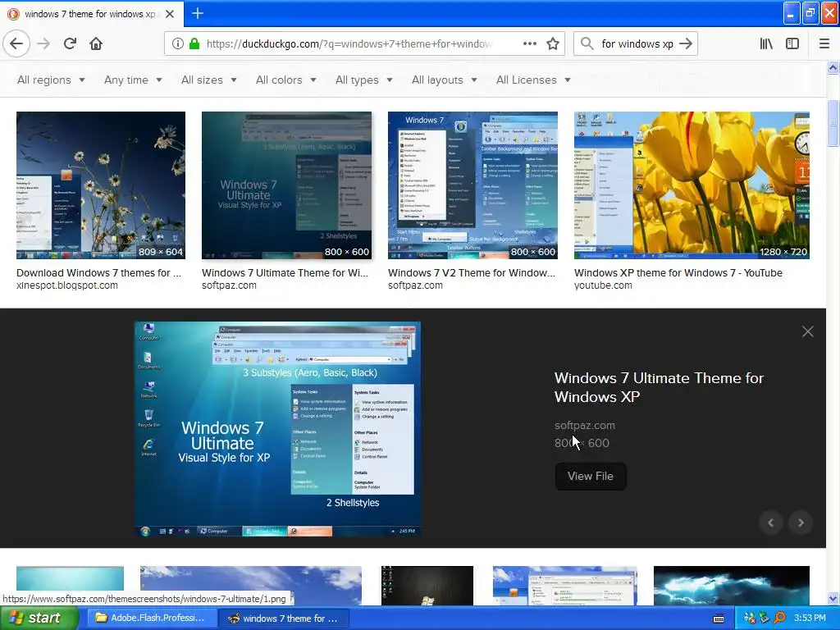Expand the All colors filter
This screenshot has height=630, width=840.
[x=286, y=80]
